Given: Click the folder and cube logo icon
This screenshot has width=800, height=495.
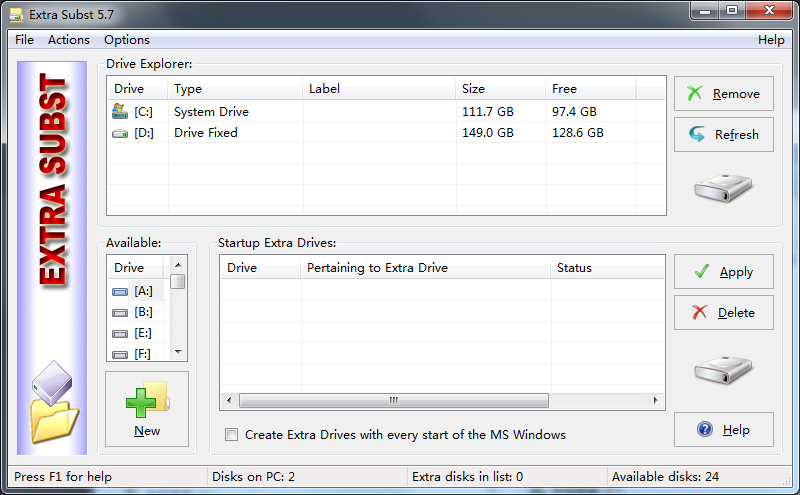Looking at the screenshot, I should tap(54, 402).
